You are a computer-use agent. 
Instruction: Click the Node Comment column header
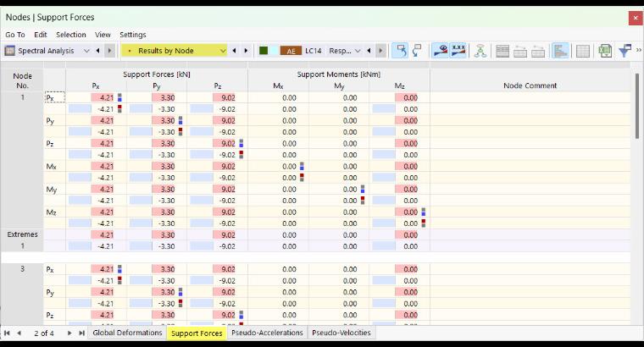point(530,85)
